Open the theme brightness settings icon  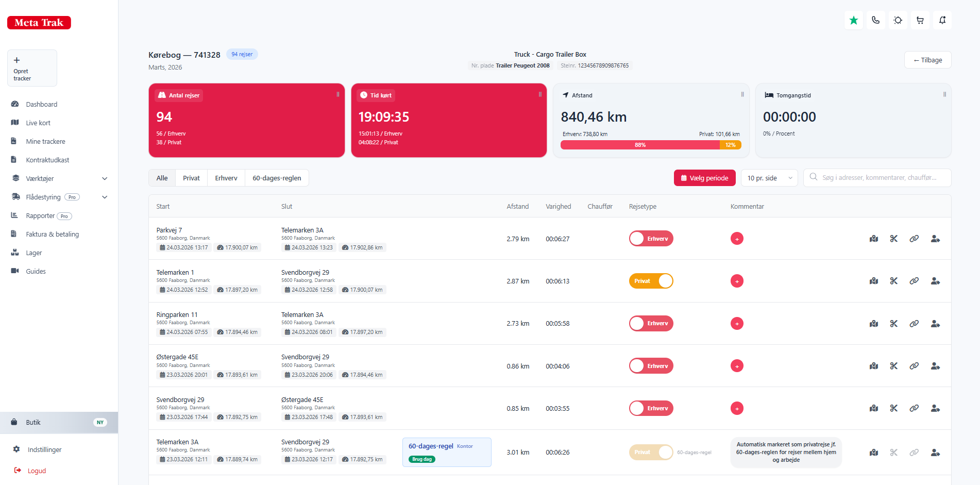898,20
